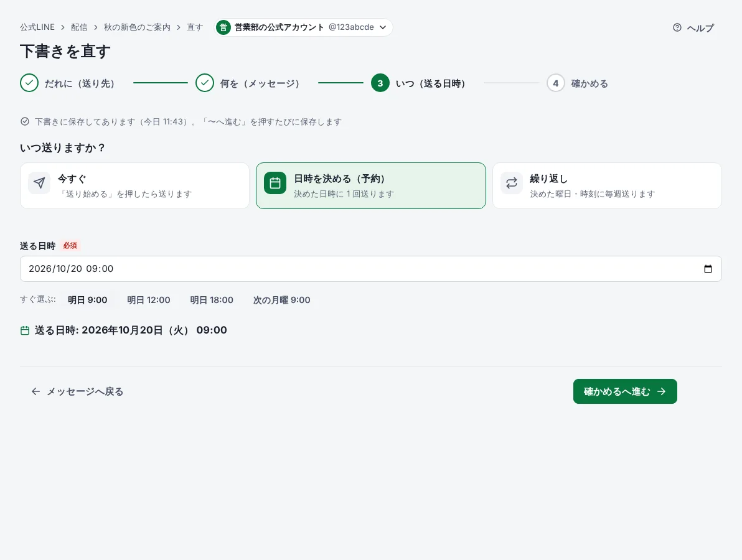This screenshot has width=742, height=560.
Task: Click the green account avatar badge
Action: tap(223, 27)
